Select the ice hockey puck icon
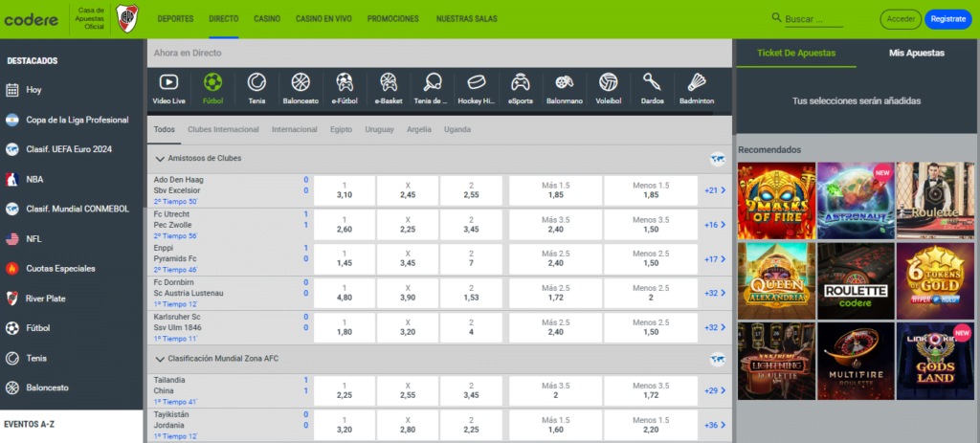Viewport: 980px width, 443px height. (x=477, y=82)
